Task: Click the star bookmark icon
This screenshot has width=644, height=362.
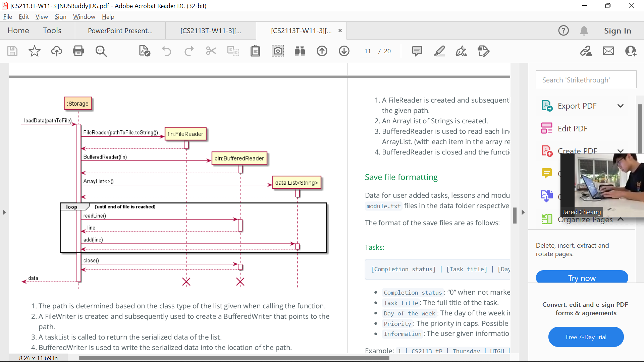Action: tap(34, 51)
